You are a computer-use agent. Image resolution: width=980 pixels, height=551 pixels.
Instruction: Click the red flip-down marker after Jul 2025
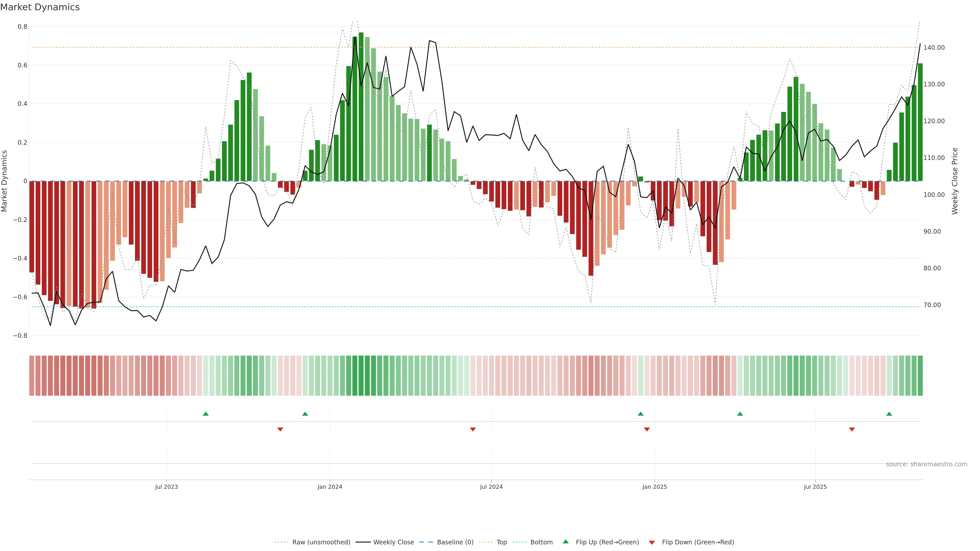[x=852, y=429]
